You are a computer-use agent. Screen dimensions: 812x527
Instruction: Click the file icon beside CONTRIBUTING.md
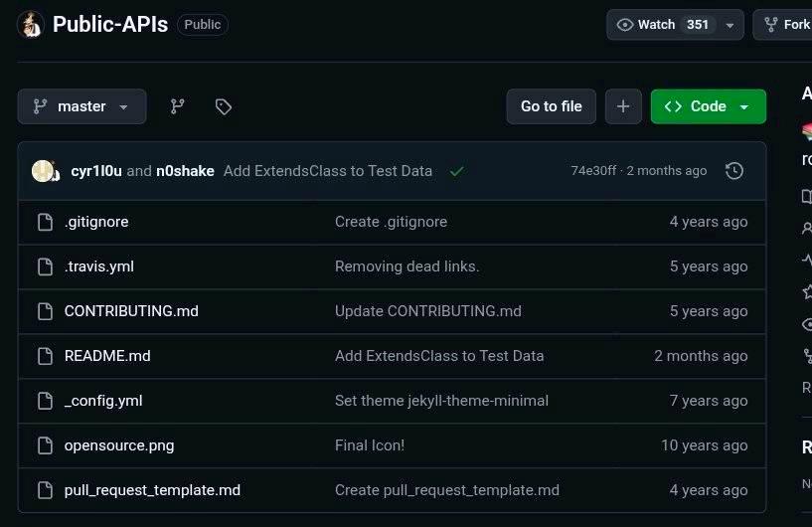pos(45,311)
